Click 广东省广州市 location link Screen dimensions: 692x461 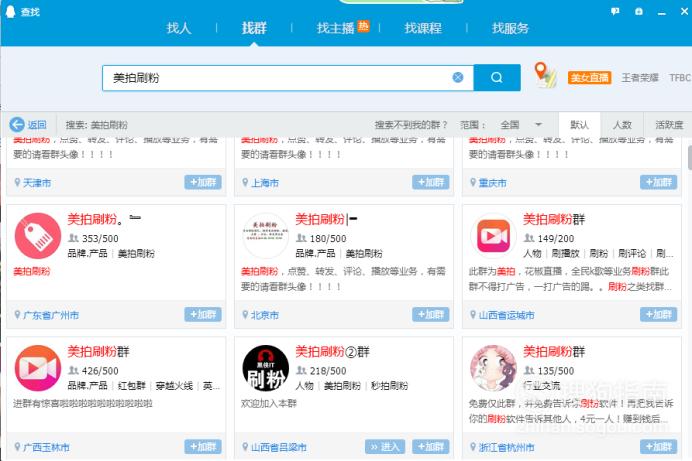click(x=51, y=315)
